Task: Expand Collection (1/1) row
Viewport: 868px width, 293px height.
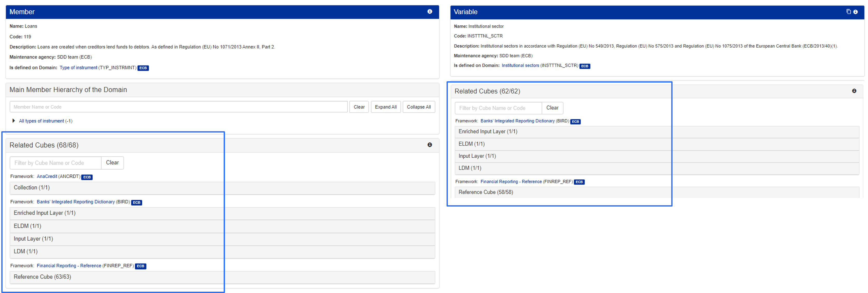Action: (32, 188)
